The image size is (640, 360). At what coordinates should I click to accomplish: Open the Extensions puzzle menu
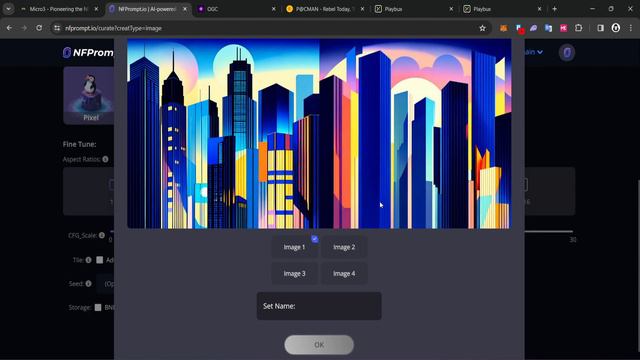[578, 28]
